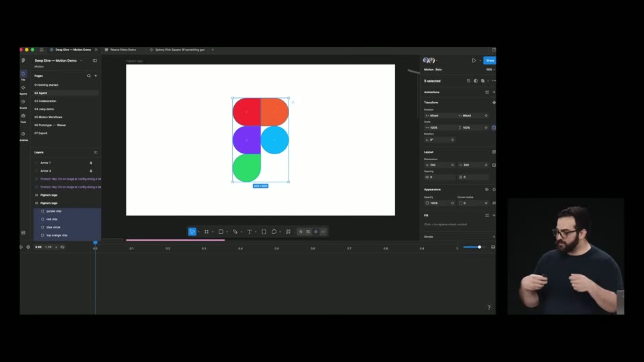Screen dimensions: 644x362
Task: Open the Assets panel in left sidebar
Action: click(x=23, y=102)
